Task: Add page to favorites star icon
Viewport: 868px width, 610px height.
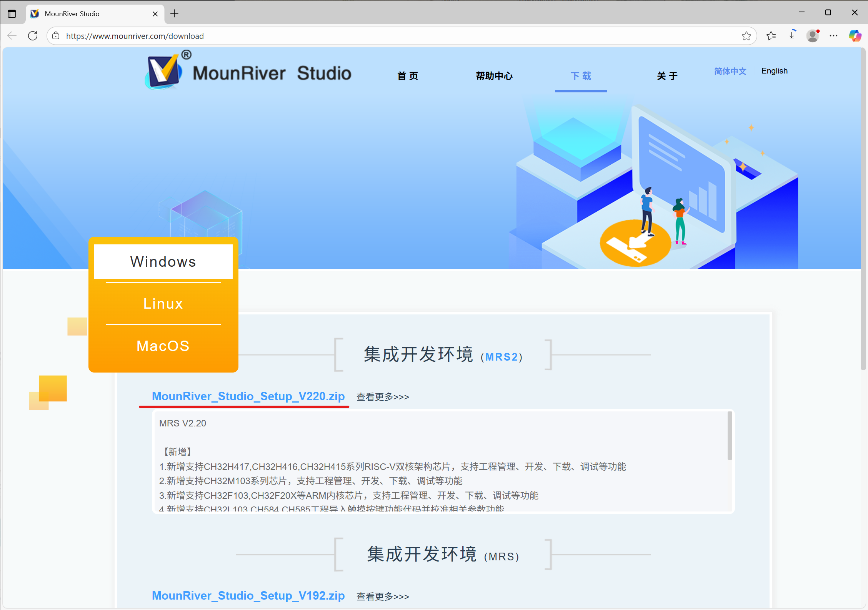Action: [x=746, y=36]
